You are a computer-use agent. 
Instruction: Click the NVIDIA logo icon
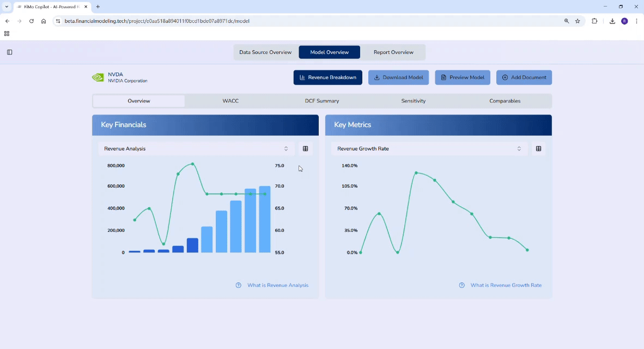[98, 77]
